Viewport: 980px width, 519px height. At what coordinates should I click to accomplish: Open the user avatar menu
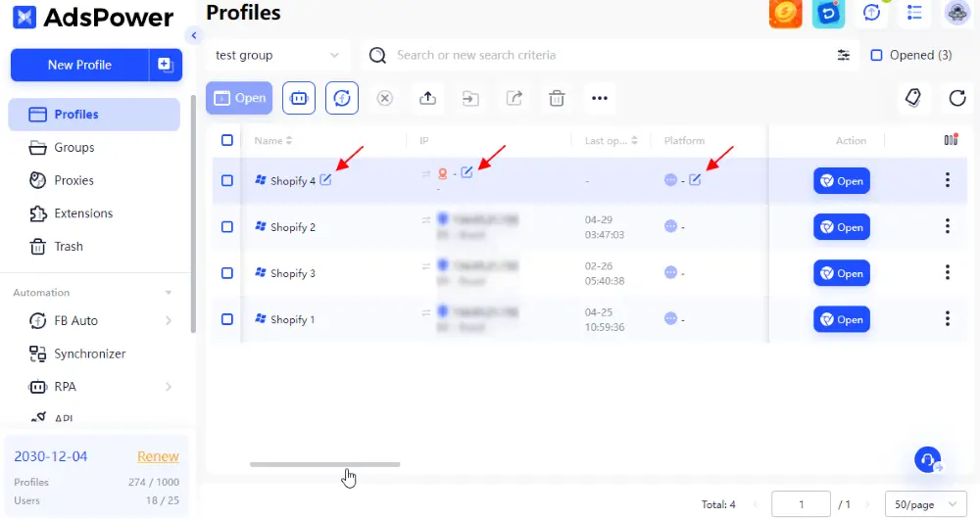(x=956, y=13)
